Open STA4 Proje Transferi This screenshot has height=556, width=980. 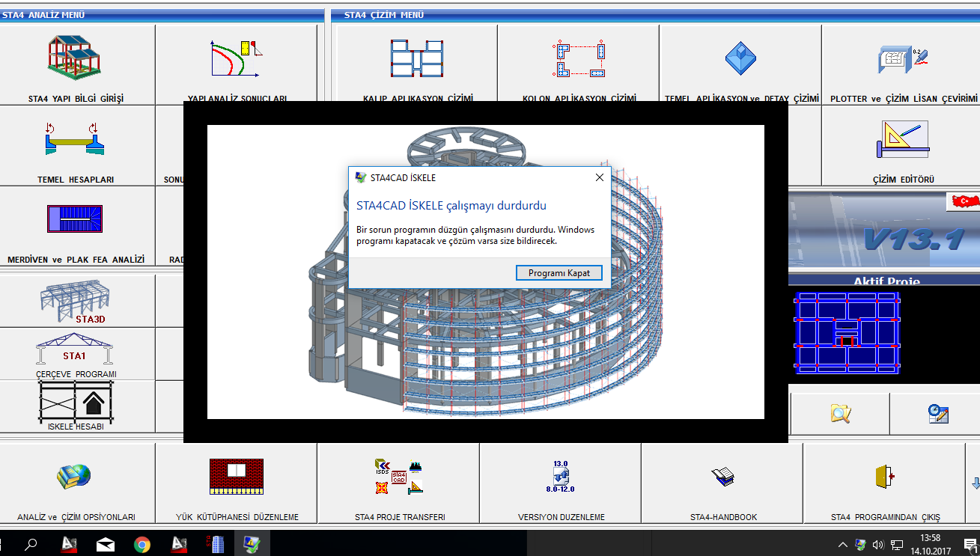click(x=399, y=479)
